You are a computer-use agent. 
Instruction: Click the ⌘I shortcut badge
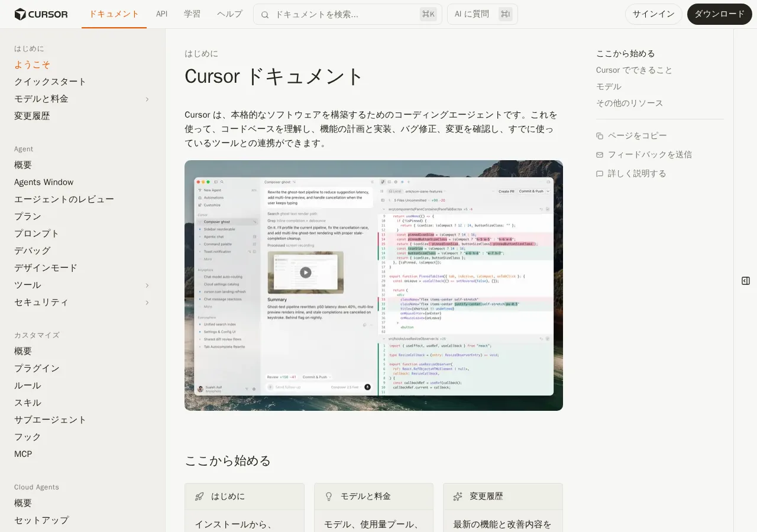tap(505, 14)
